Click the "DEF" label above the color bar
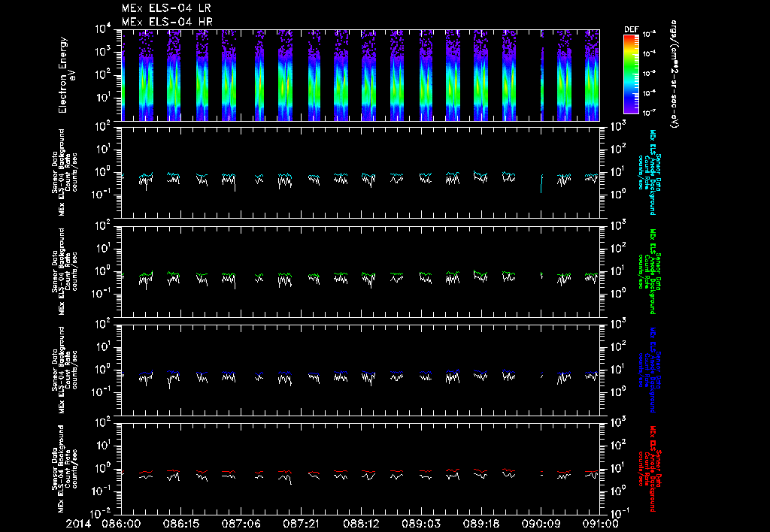The height and width of the screenshot is (532, 770). point(631,29)
